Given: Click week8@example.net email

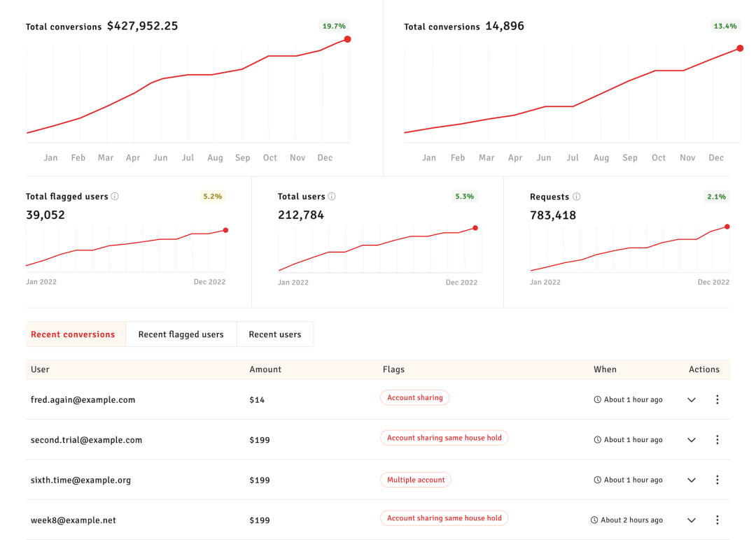Looking at the screenshot, I should (73, 520).
